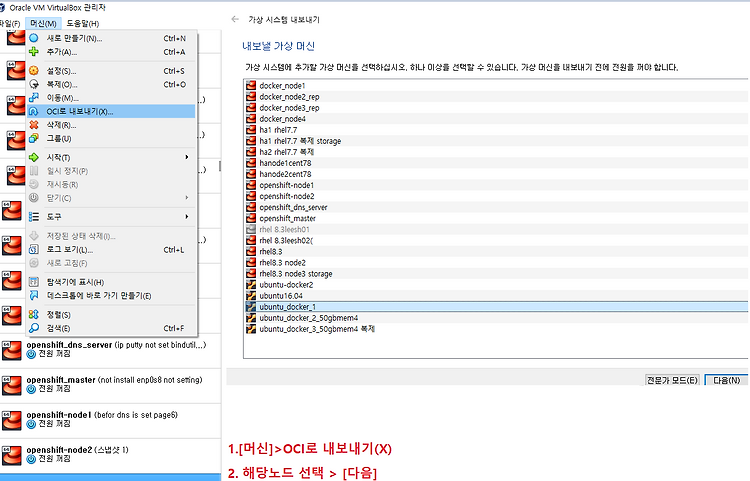Click the Search (검색) magnifier icon

point(34,328)
